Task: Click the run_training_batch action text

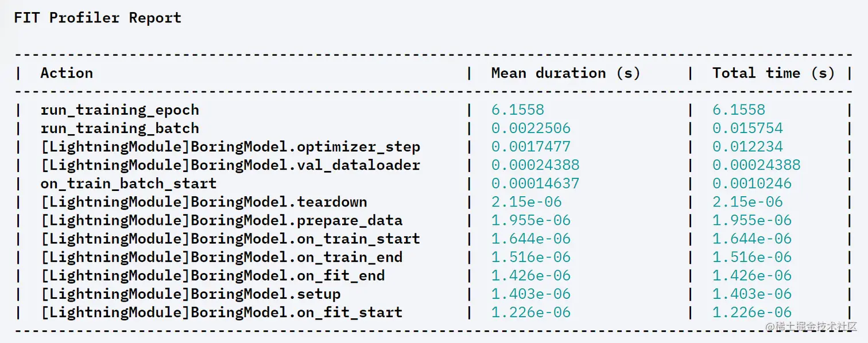Action: (120, 128)
